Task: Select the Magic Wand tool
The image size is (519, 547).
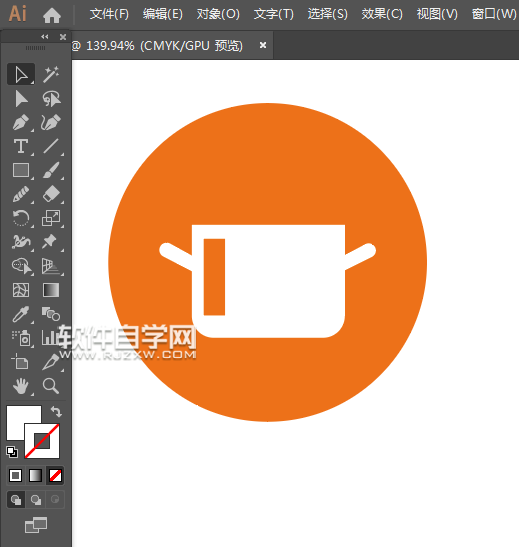Action: 51,74
